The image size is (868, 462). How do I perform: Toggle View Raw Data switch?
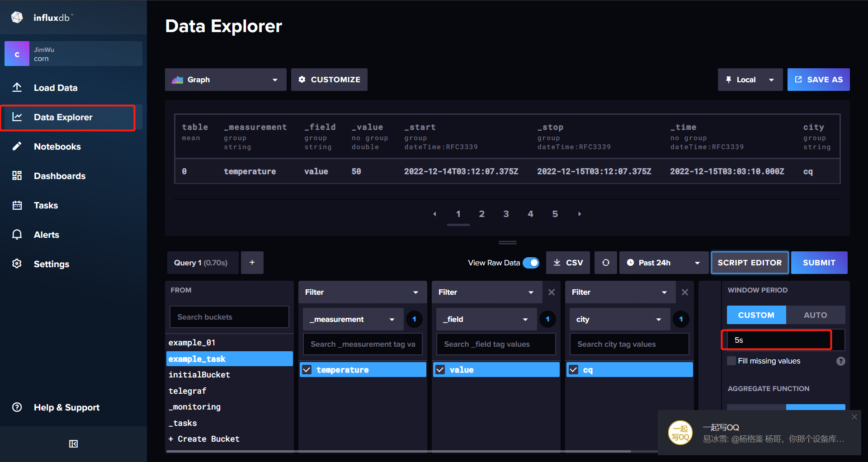pyautogui.click(x=531, y=263)
